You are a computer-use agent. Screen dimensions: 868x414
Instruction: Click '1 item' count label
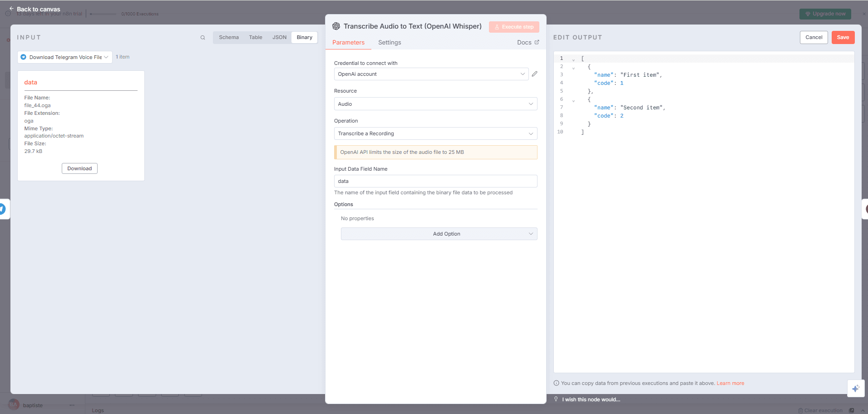(123, 57)
